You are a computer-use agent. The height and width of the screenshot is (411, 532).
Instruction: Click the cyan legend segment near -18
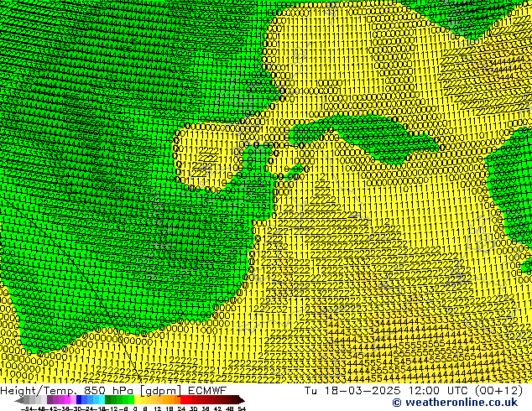(102, 400)
